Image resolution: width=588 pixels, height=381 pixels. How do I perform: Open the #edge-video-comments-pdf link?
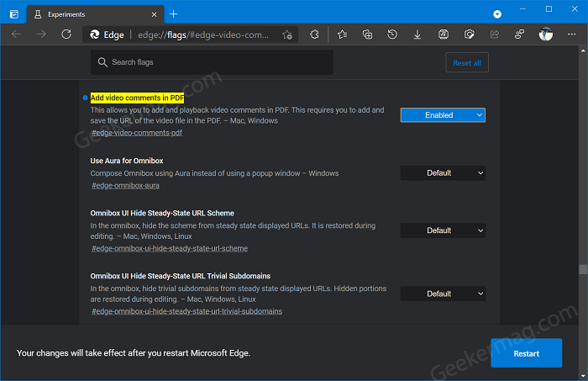pyautogui.click(x=137, y=133)
